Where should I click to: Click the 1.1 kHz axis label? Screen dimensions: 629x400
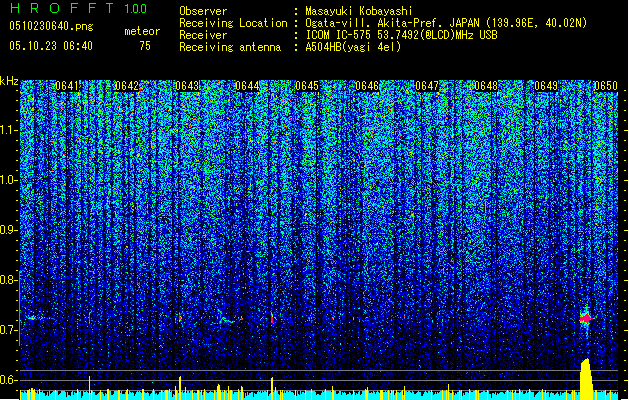[x=9, y=130]
